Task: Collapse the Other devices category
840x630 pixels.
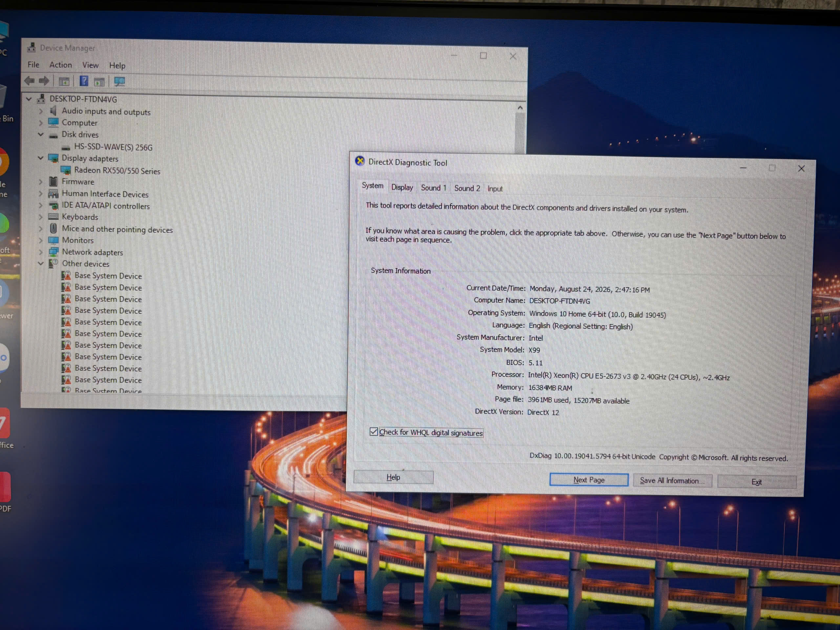Action: [x=41, y=263]
